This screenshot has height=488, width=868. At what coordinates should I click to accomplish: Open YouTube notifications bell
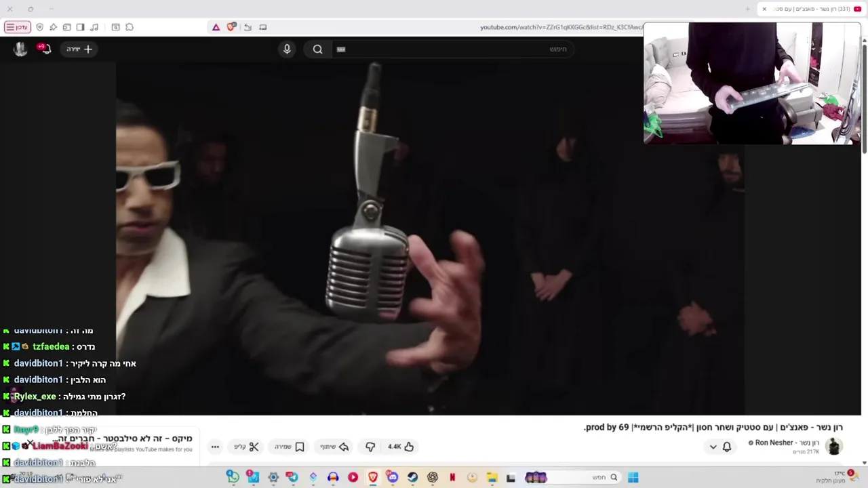pyautogui.click(x=44, y=49)
